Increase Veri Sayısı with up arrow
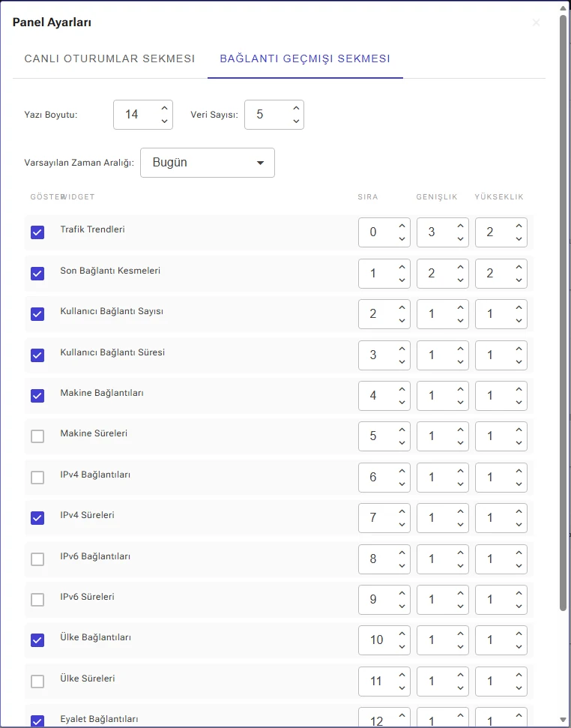 [x=296, y=108]
